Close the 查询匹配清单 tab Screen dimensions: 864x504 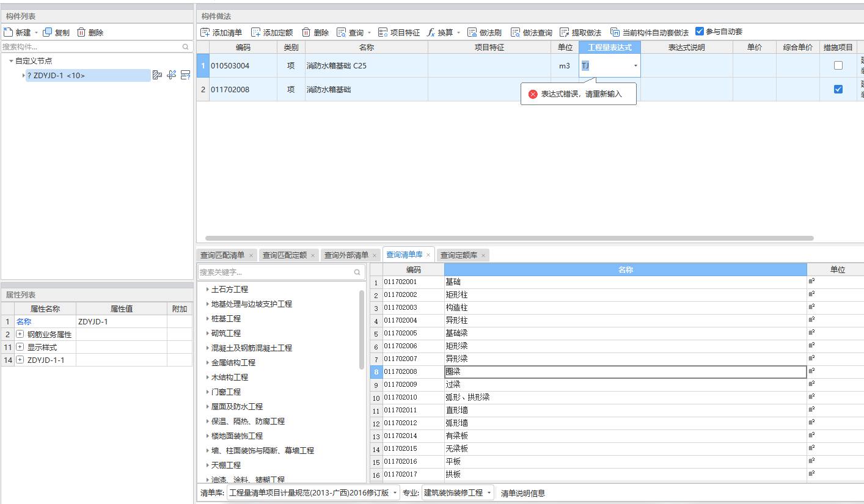click(x=251, y=255)
